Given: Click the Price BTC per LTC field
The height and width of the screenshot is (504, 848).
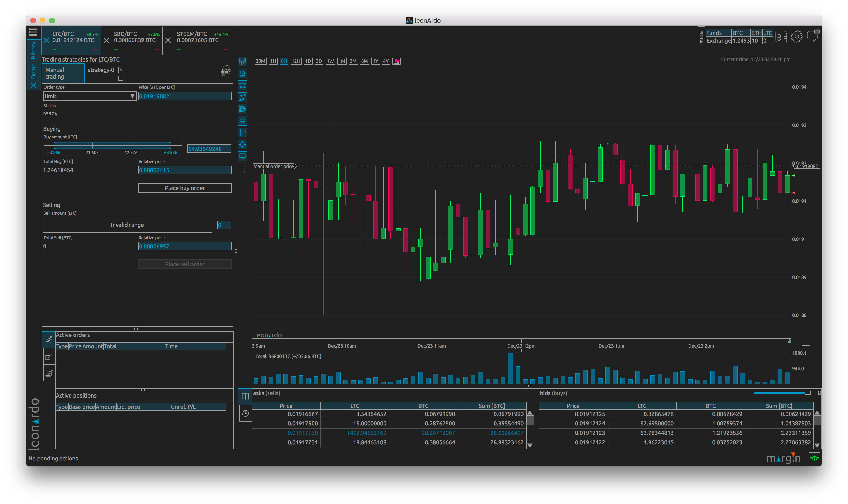Looking at the screenshot, I should pyautogui.click(x=185, y=97).
